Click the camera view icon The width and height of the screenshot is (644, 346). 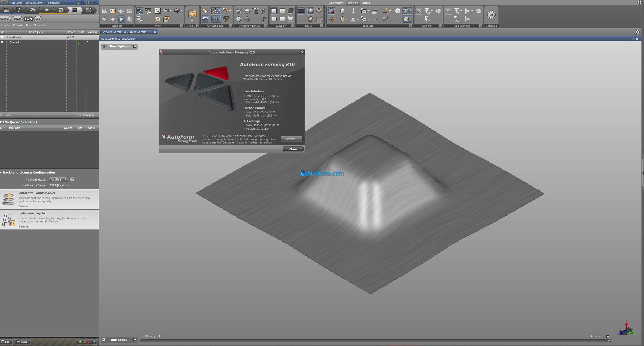coord(166,11)
